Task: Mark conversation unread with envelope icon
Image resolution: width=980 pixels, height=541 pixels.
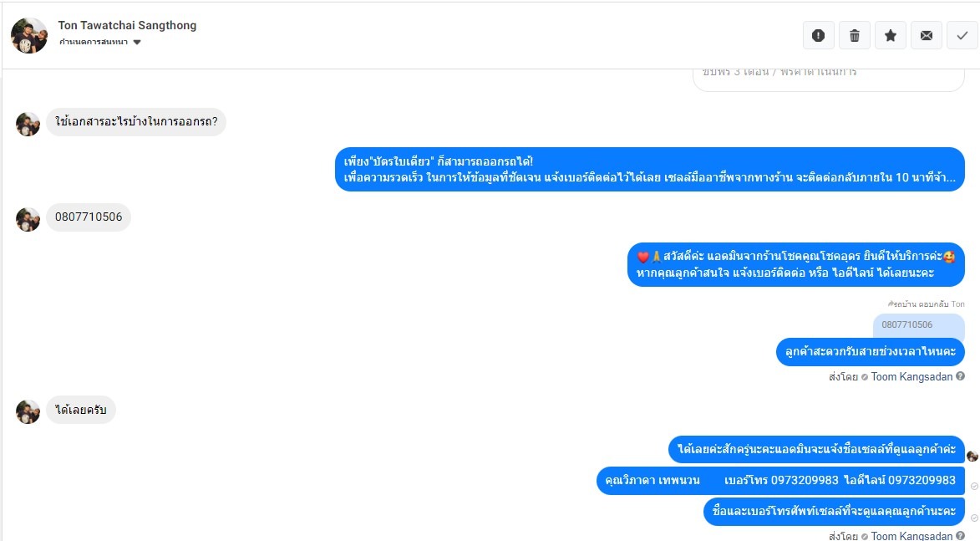Action: tap(927, 36)
